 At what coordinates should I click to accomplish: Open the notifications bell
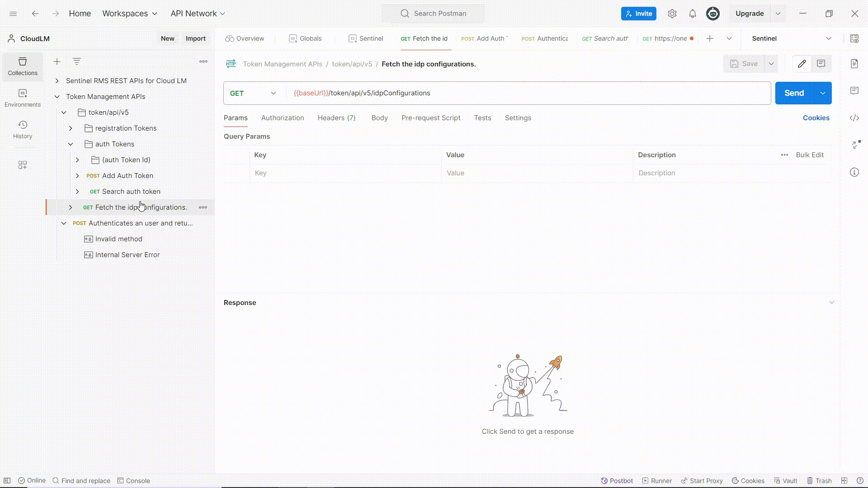[x=693, y=14]
